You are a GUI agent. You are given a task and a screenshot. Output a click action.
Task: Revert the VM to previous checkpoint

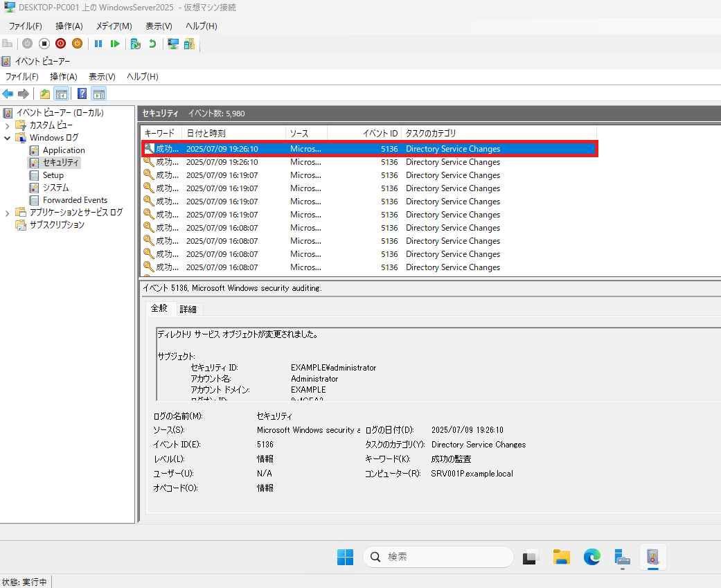pos(152,44)
